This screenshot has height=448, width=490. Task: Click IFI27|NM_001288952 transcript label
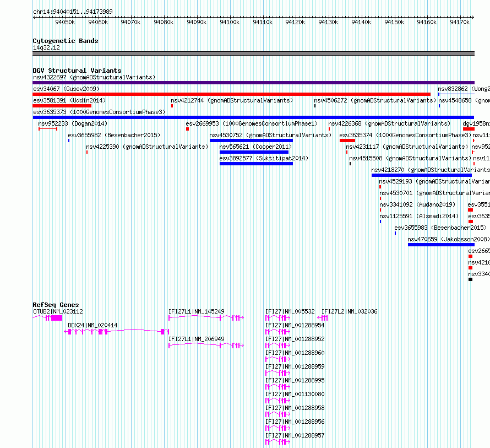click(x=295, y=339)
